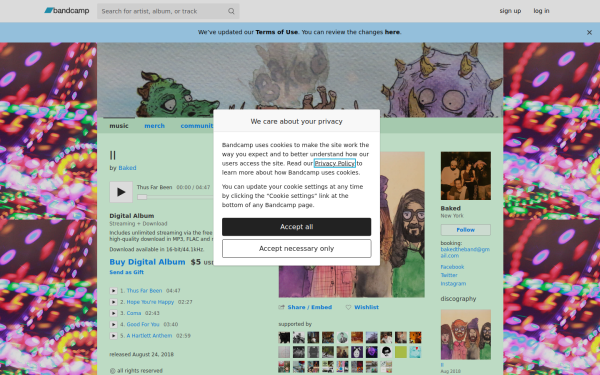Click last supporter avatar in top row

click(415, 338)
